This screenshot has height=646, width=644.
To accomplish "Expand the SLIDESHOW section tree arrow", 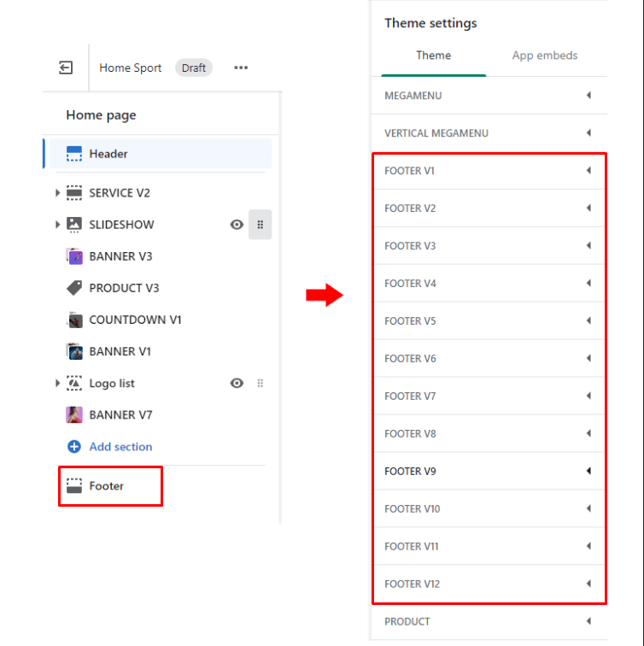I will [x=57, y=225].
